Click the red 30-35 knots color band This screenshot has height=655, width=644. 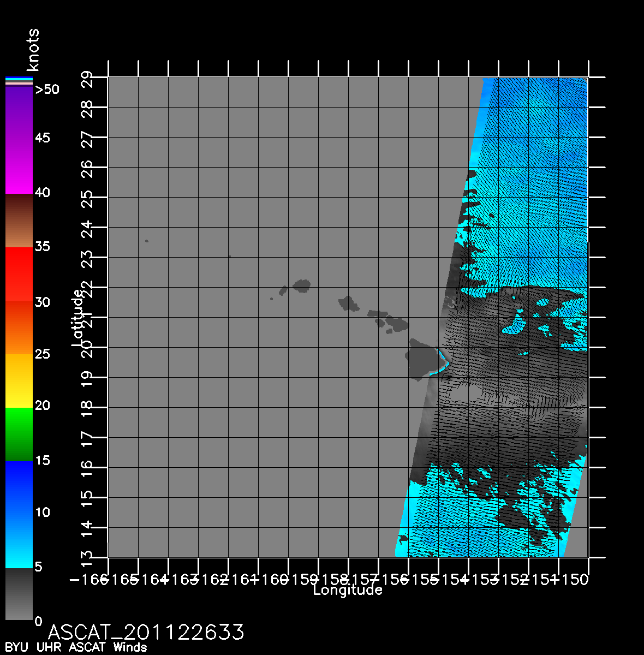(19, 274)
